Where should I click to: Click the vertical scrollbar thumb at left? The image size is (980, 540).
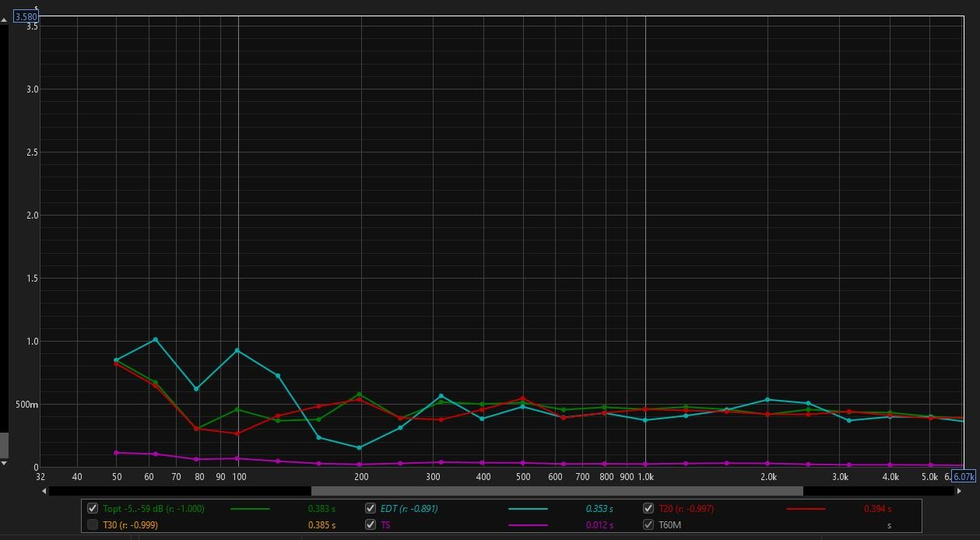(4, 445)
